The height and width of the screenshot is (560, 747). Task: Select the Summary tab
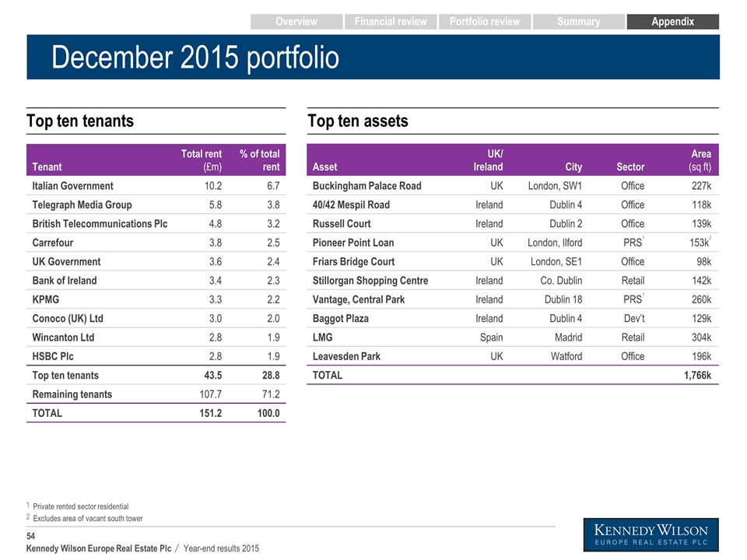[578, 22]
